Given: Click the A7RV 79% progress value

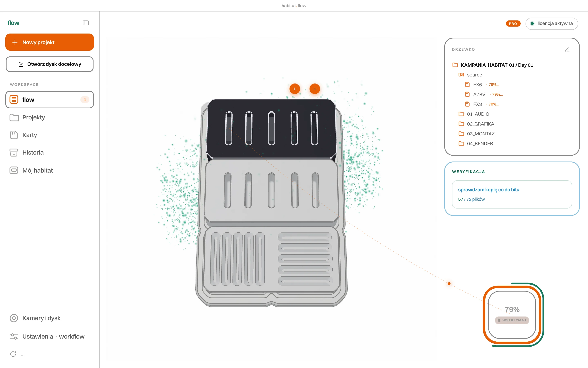Looking at the screenshot, I should coord(497,94).
